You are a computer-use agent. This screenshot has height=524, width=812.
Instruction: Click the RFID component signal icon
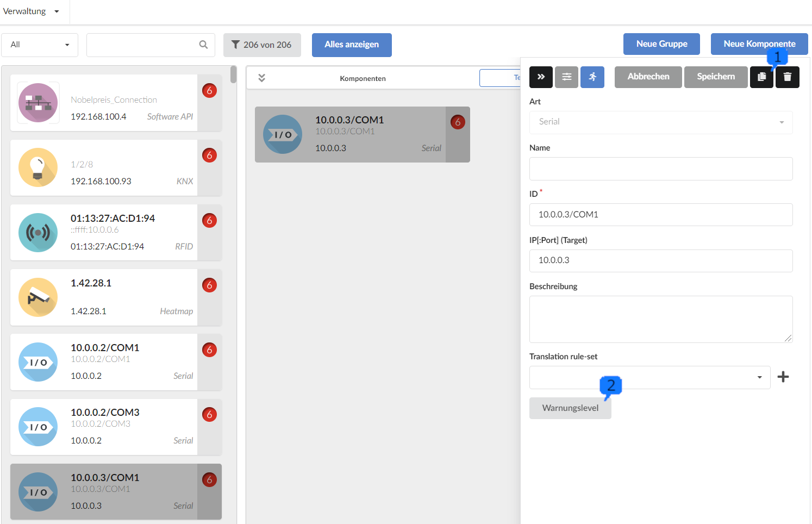pos(38,233)
